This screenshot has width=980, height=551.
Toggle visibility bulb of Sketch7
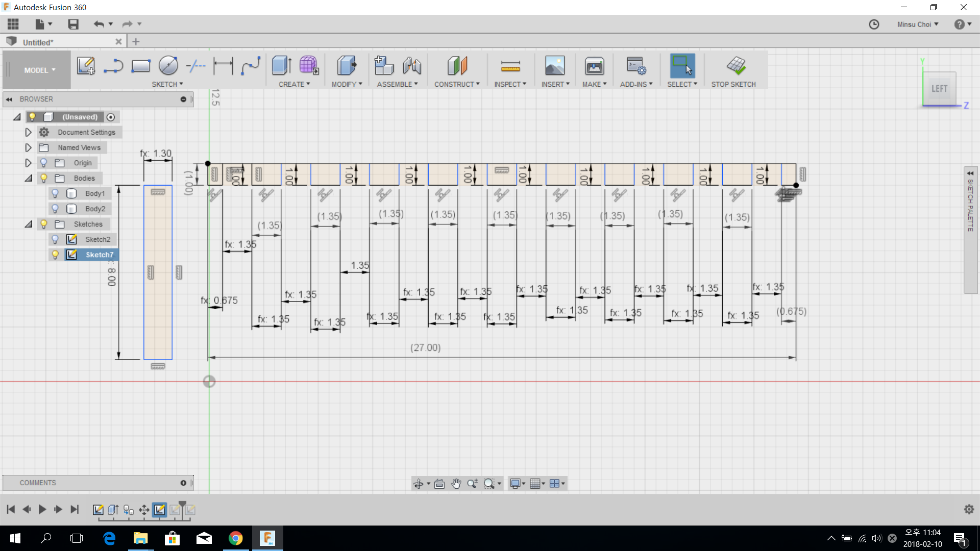click(x=55, y=255)
